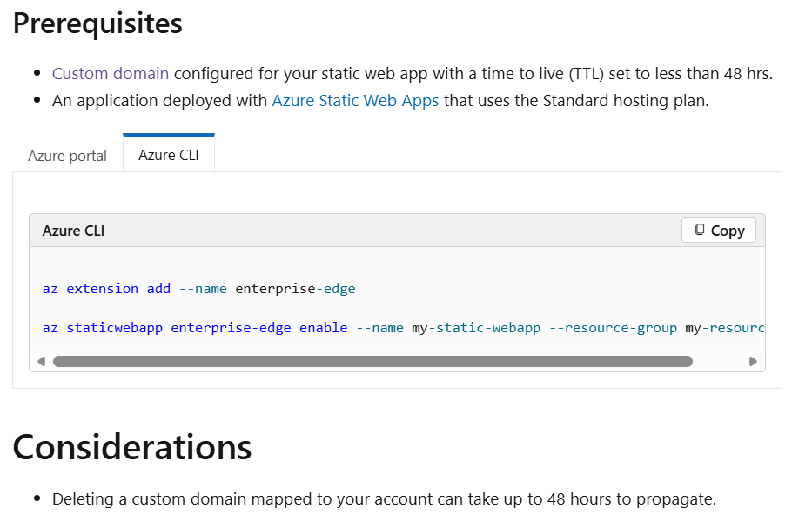Click the left arrow of the code scrollbar

[x=42, y=361]
